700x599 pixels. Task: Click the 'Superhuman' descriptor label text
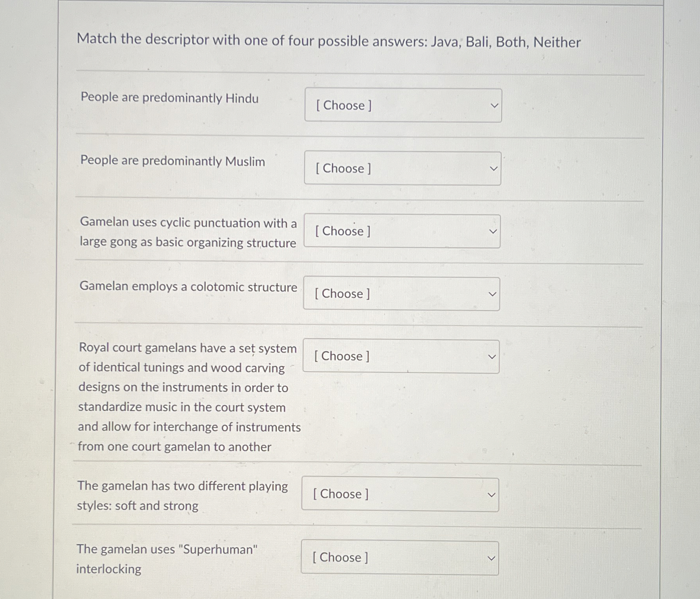pos(167,559)
